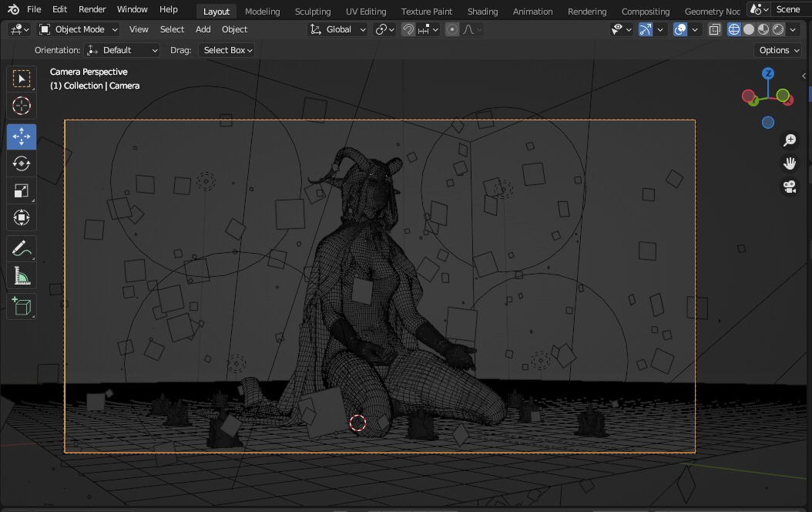Open the shading options dropdown arrow

(x=793, y=29)
